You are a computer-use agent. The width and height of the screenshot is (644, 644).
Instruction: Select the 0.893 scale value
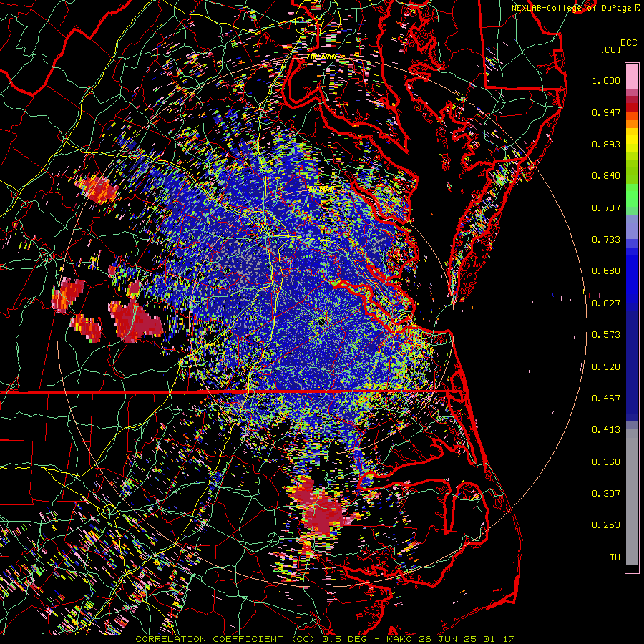(x=606, y=144)
